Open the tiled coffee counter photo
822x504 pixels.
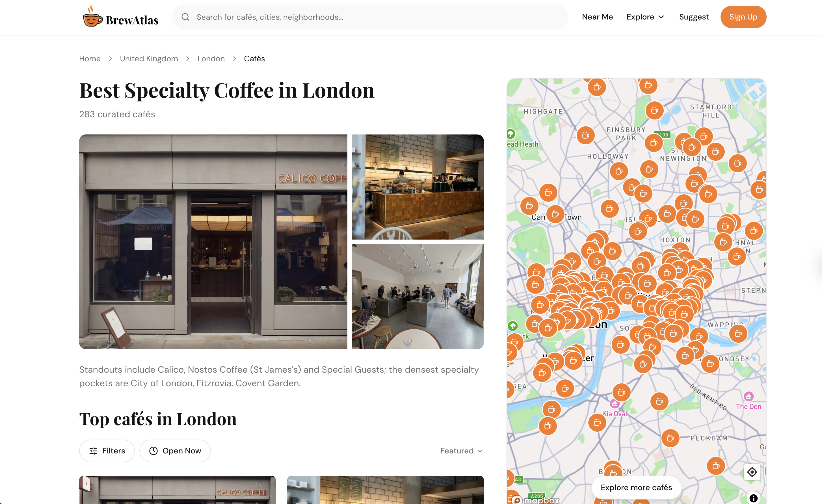pos(418,187)
